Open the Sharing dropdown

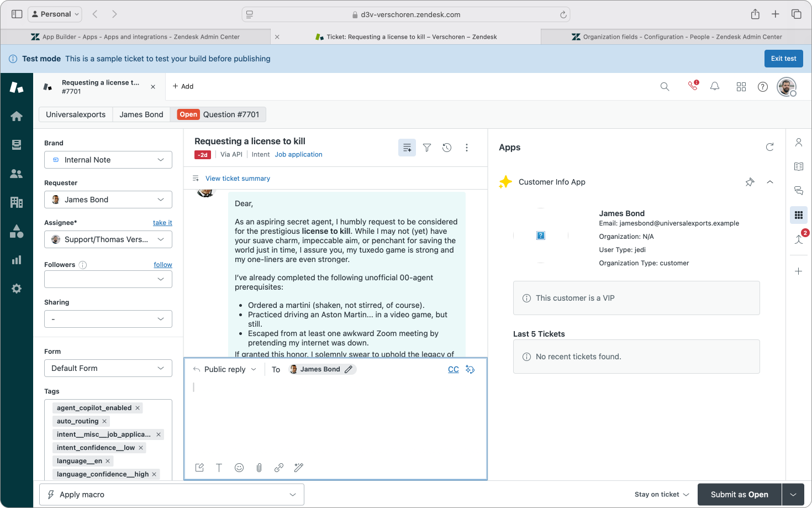point(108,319)
